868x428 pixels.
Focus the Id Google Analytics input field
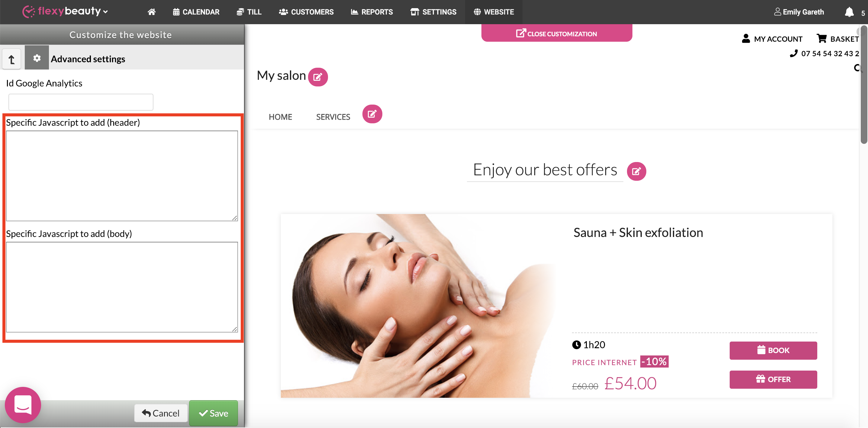pos(81,102)
